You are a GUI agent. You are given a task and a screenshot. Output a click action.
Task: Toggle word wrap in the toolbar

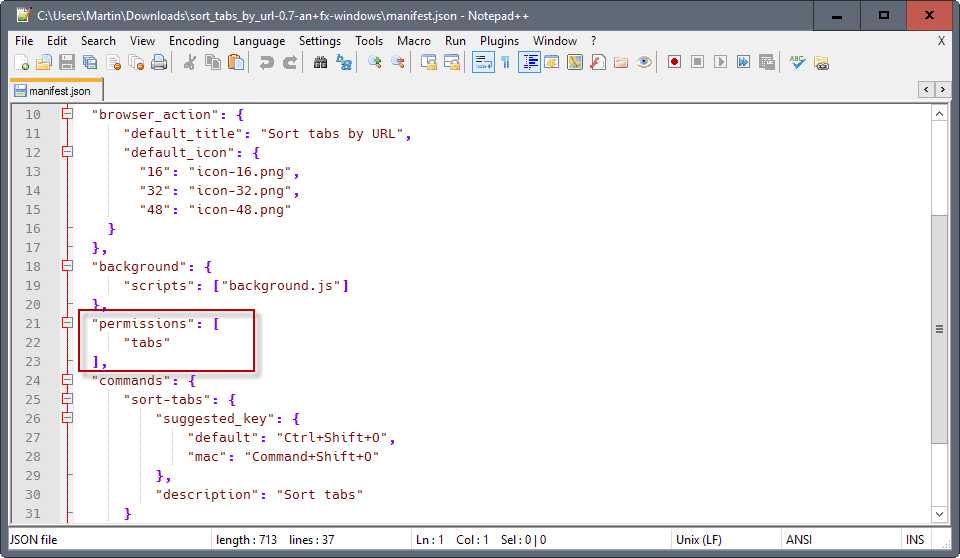click(x=483, y=62)
